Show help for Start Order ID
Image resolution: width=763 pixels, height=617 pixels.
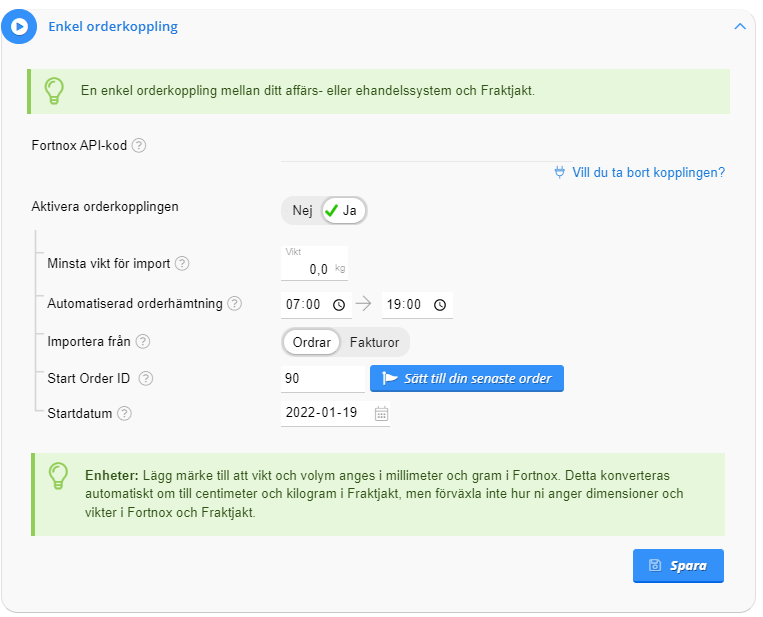pyautogui.click(x=146, y=379)
